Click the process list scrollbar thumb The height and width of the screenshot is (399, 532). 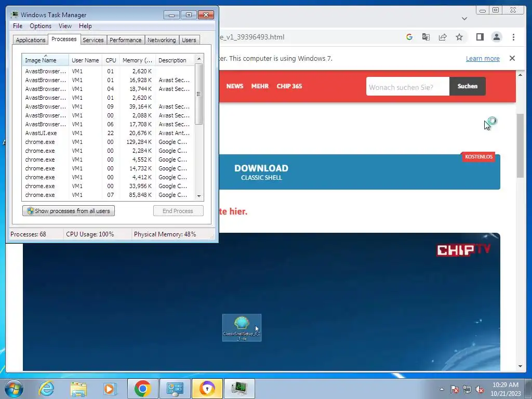pos(199,94)
